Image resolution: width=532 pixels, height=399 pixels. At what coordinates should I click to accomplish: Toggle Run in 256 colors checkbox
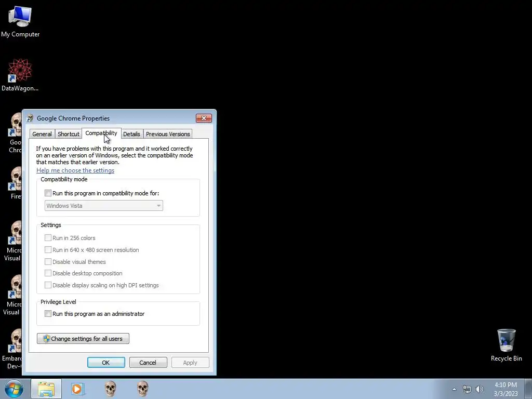48,238
